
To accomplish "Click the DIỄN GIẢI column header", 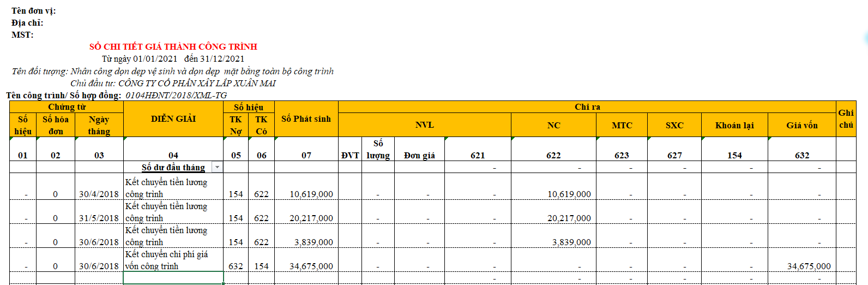I will tap(173, 119).
